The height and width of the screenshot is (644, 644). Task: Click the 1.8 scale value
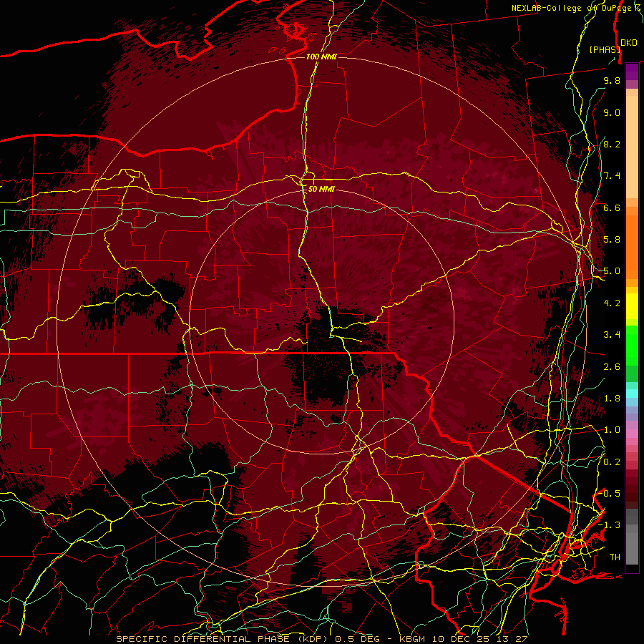(x=612, y=399)
